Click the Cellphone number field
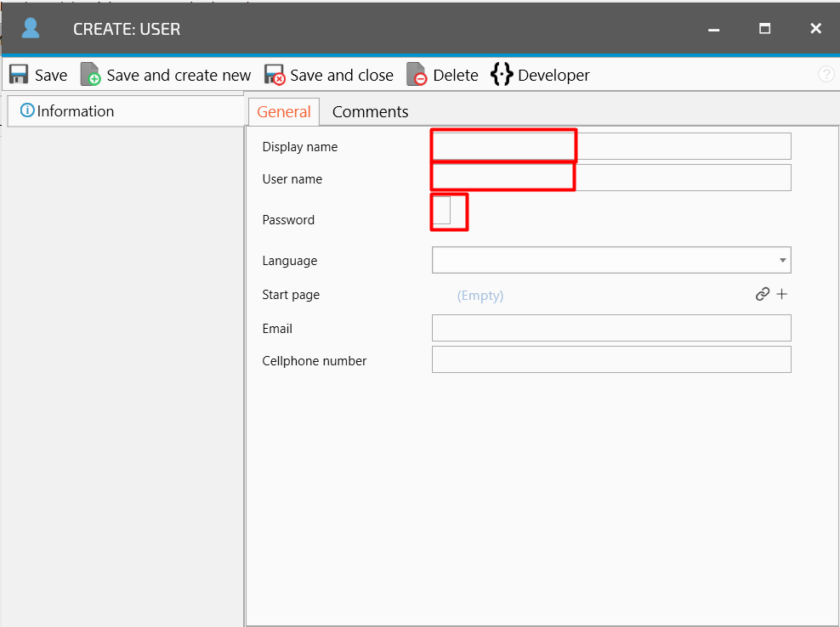The image size is (840, 627). pos(611,359)
